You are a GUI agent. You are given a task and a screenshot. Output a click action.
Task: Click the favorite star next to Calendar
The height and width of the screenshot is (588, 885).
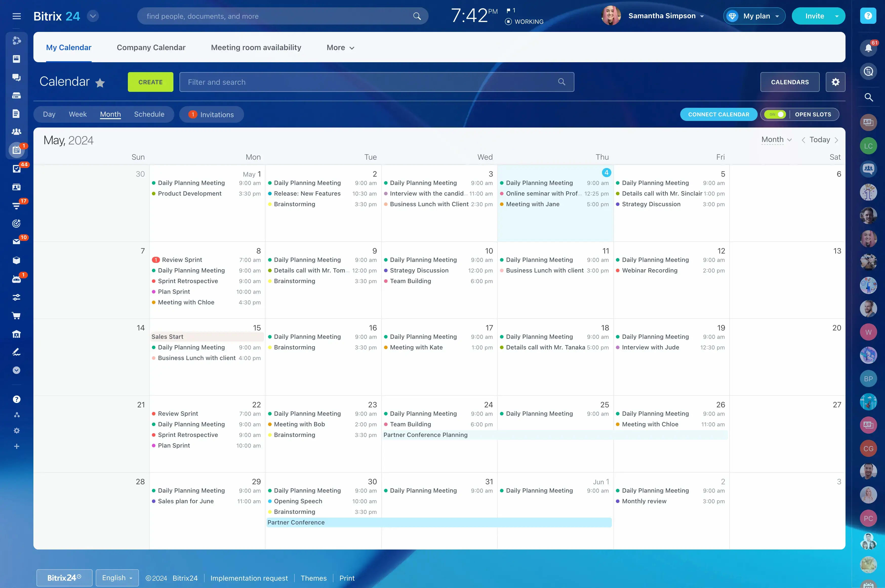click(x=100, y=83)
